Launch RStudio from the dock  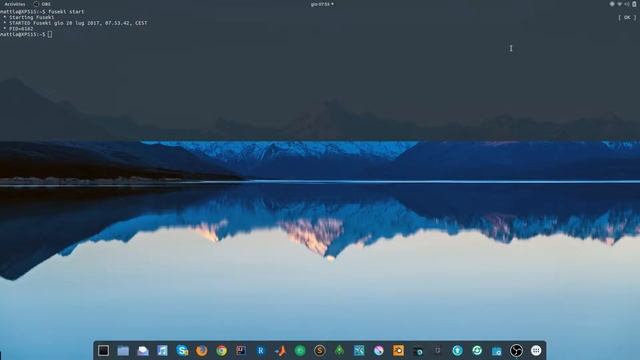tap(261, 350)
